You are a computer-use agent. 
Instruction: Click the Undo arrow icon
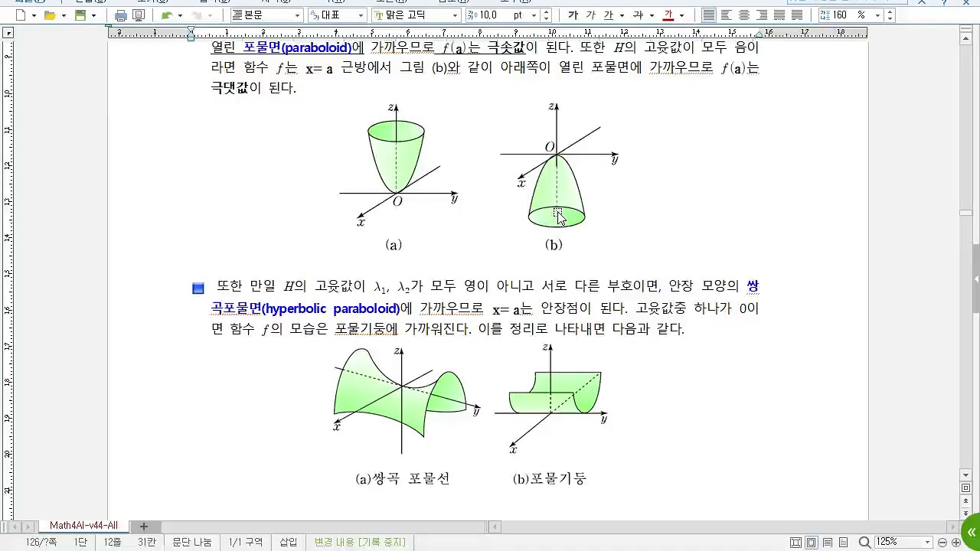click(x=167, y=15)
